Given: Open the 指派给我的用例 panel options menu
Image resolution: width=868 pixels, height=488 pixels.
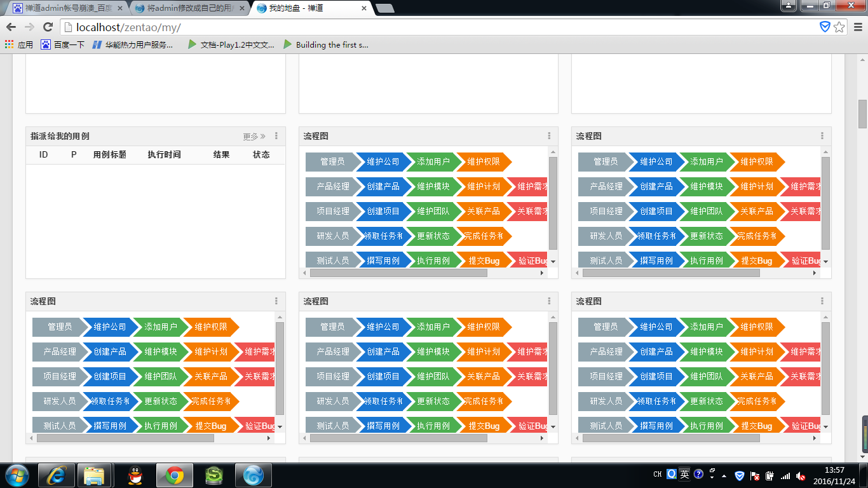Looking at the screenshot, I should click(276, 136).
